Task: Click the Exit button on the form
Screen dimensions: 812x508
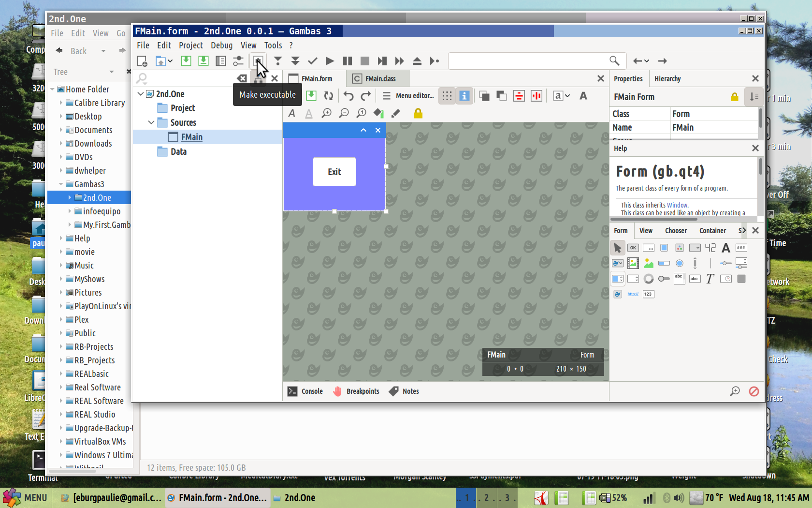Action: pyautogui.click(x=334, y=172)
